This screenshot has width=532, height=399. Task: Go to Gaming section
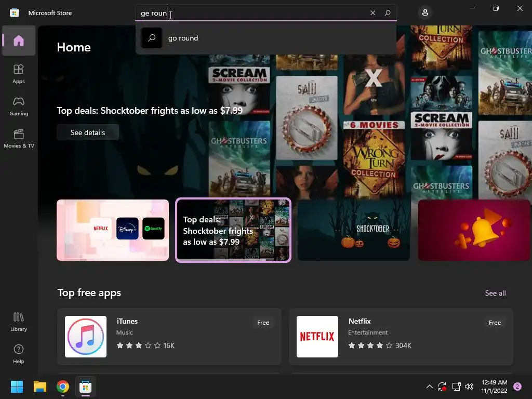(x=19, y=106)
